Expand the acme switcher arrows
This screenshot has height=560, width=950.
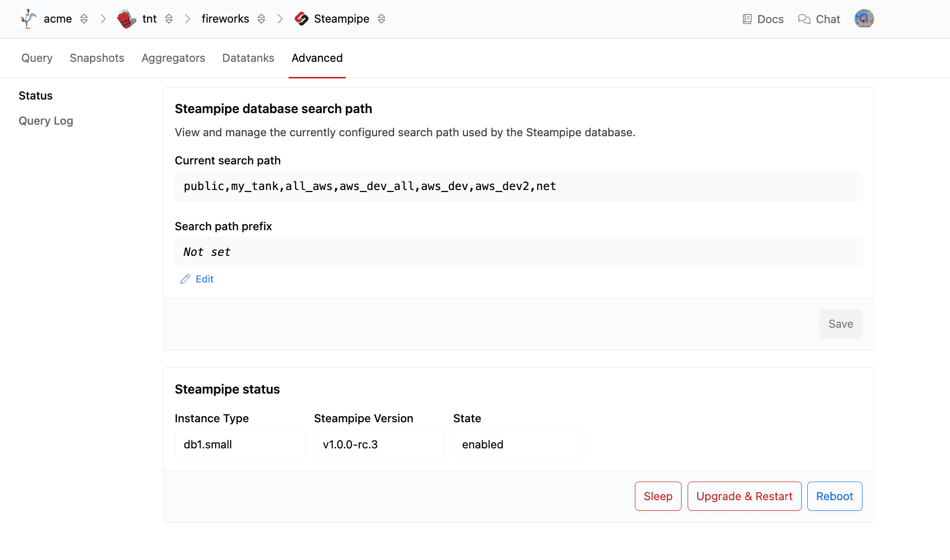[x=84, y=19]
